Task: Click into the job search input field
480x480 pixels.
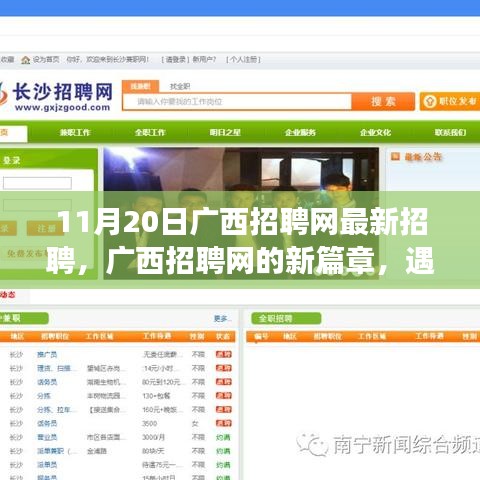Action: (237, 102)
